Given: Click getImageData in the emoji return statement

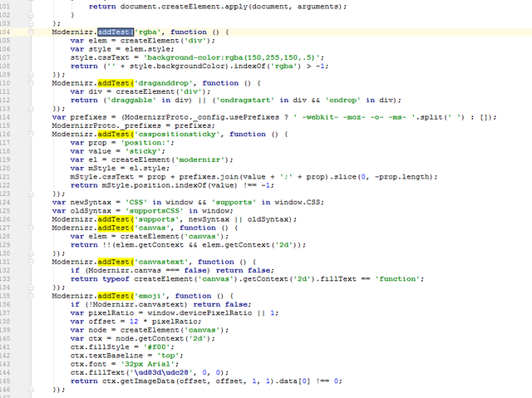Looking at the screenshot, I should point(148,381).
